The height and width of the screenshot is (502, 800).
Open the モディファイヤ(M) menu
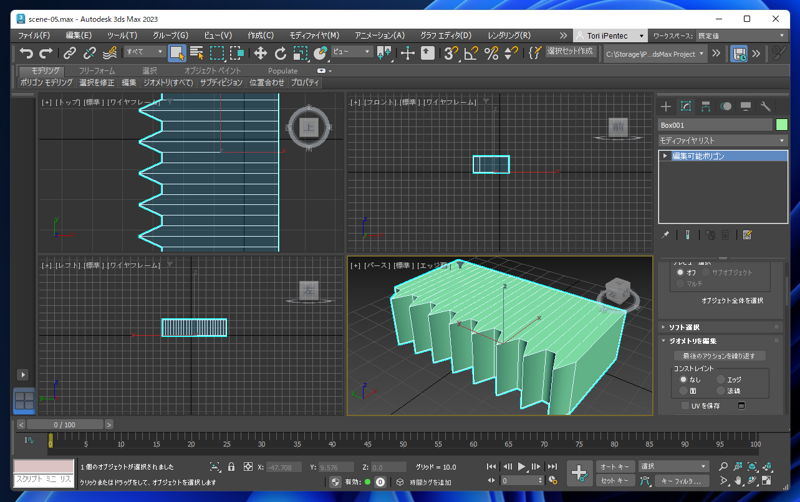click(314, 35)
